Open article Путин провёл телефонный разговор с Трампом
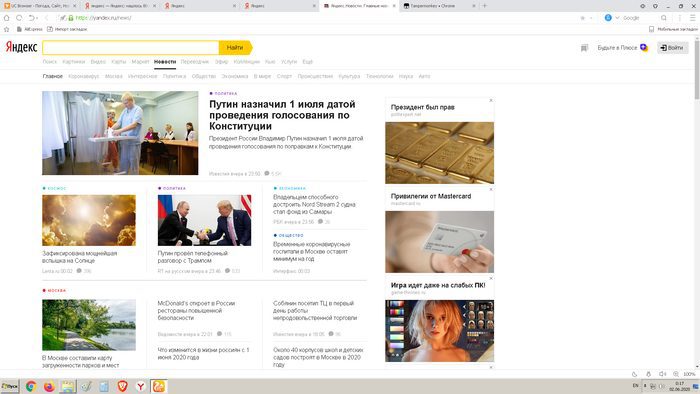The height and width of the screenshot is (394, 700). click(192, 257)
